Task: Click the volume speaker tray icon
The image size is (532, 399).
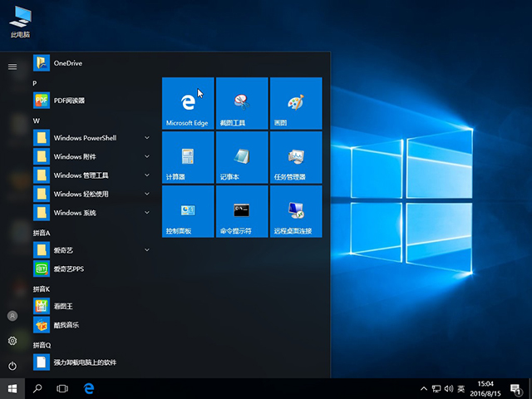Action: coord(449,388)
